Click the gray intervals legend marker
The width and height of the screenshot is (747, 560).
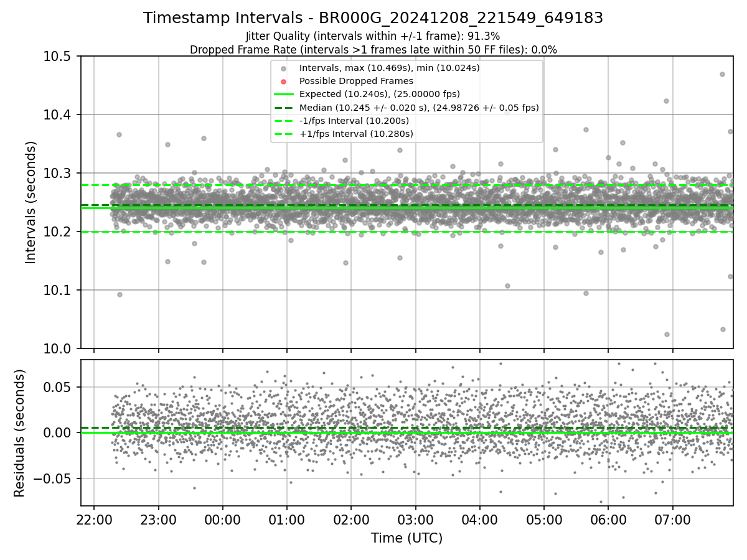pyautogui.click(x=283, y=68)
